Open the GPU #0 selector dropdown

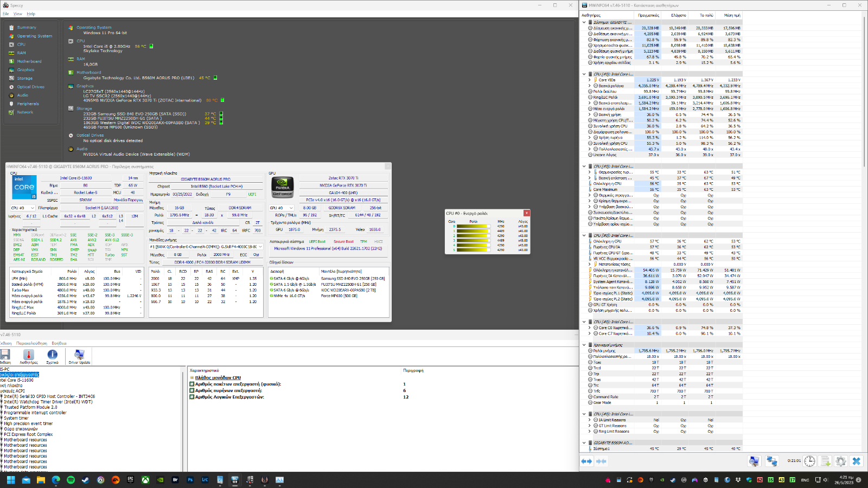(282, 208)
